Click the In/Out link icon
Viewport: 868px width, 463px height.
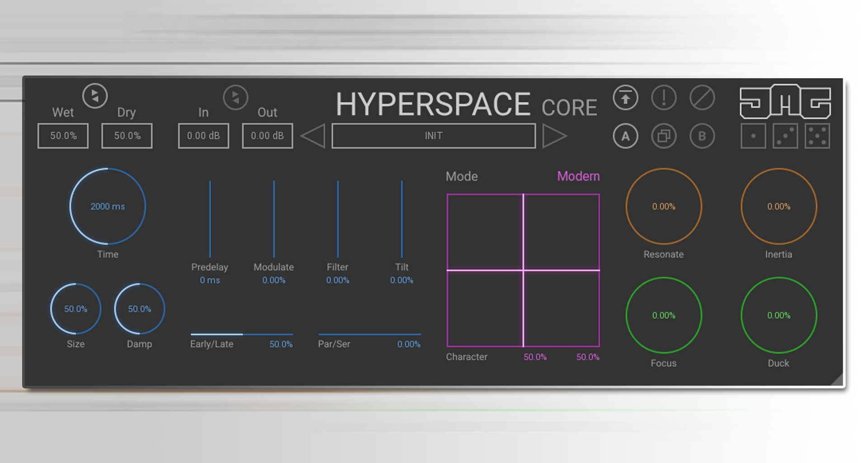(236, 97)
